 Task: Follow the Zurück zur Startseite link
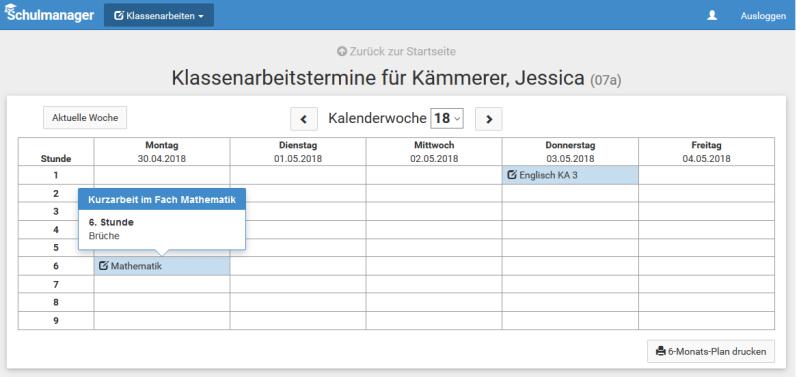[x=396, y=51]
